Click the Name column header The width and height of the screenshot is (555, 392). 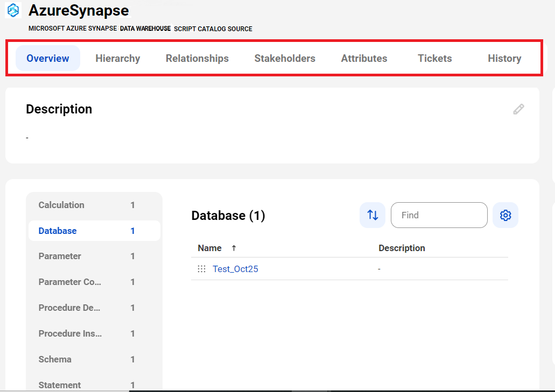(x=209, y=248)
